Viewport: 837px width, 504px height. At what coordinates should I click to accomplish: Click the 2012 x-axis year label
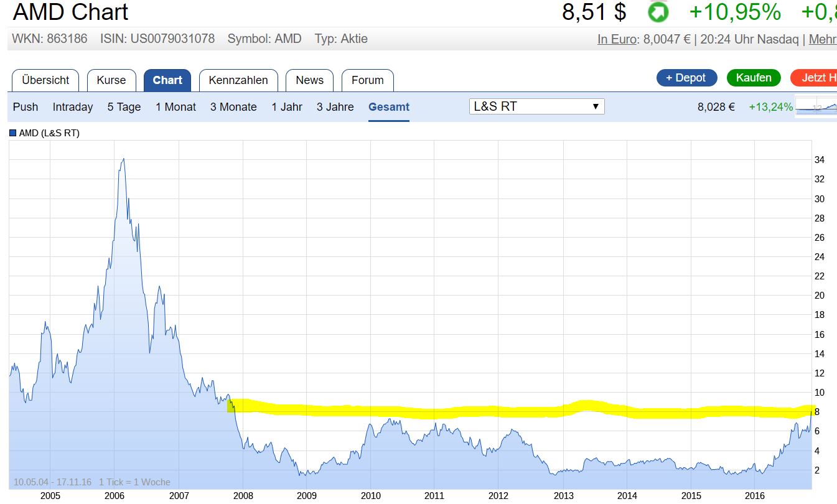click(x=498, y=496)
